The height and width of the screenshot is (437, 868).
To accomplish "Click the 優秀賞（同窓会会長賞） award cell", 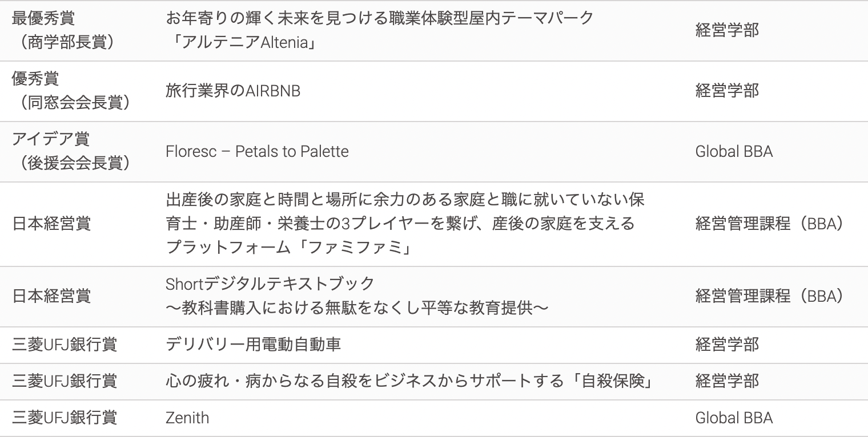I will (71, 91).
